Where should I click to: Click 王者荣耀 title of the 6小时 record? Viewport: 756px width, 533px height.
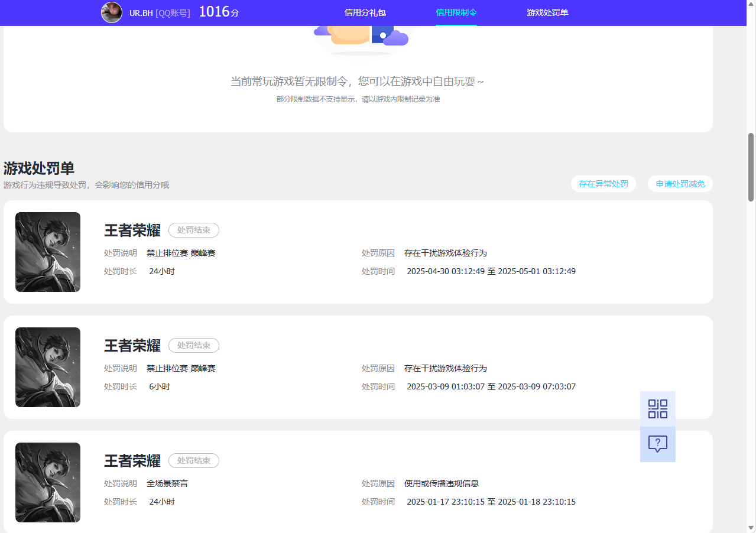click(132, 345)
